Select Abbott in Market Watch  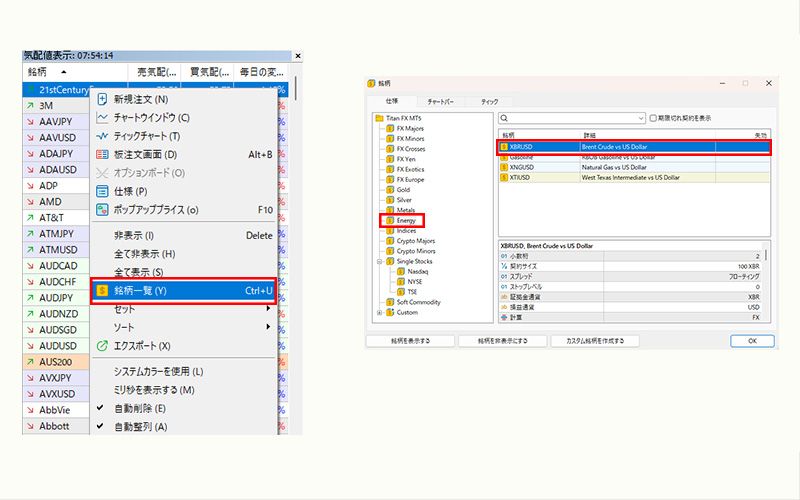coord(54,426)
